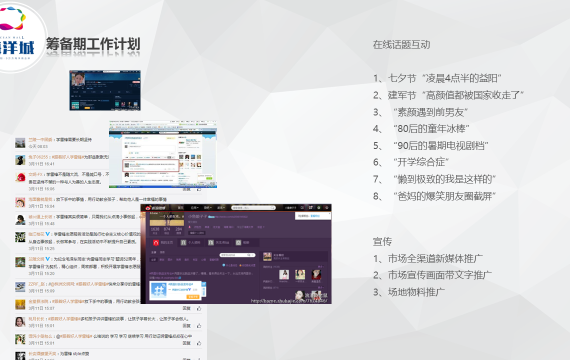
Task: Click the red-hat avatar on the 15:06 comment
Action: point(20,177)
